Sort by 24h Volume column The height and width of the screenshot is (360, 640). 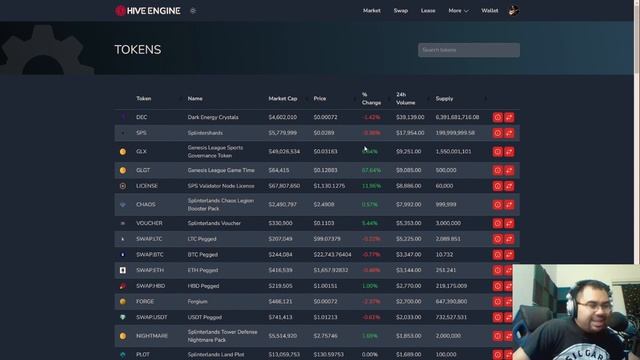(405, 99)
